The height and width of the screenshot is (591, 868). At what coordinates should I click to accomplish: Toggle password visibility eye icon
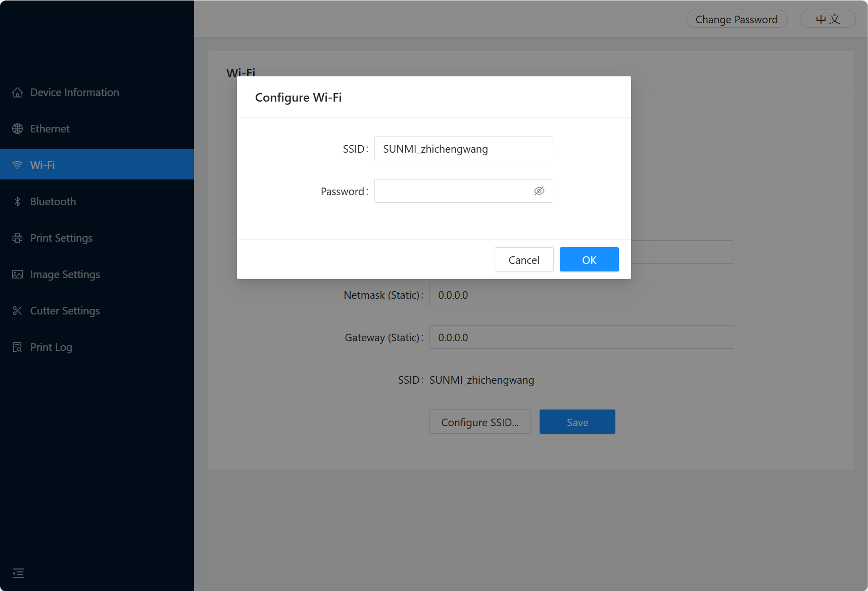[539, 191]
